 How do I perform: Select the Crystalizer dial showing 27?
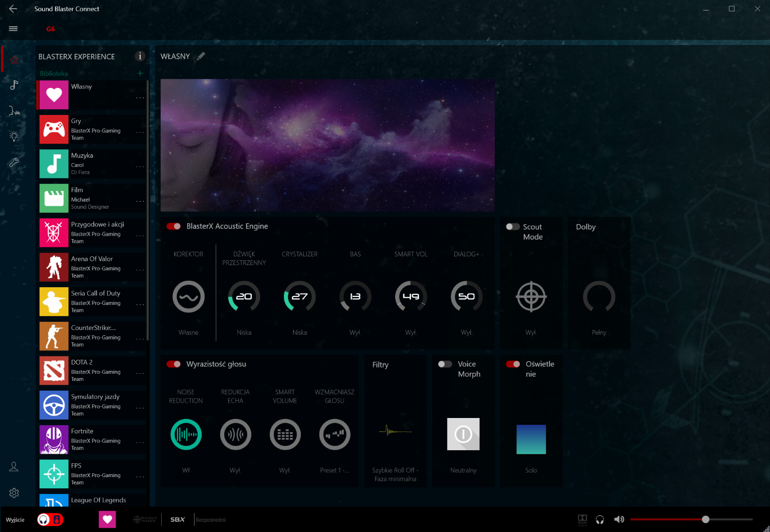tap(299, 297)
